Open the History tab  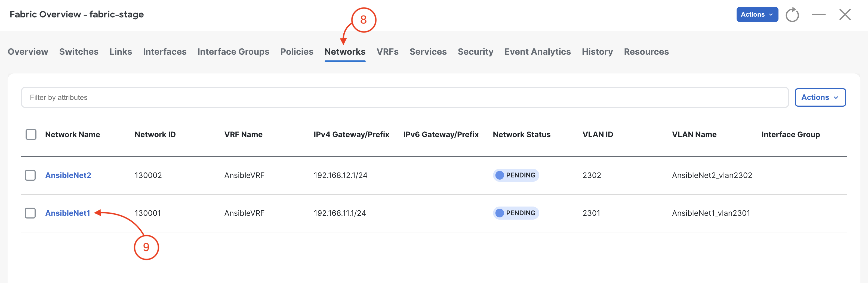click(598, 51)
